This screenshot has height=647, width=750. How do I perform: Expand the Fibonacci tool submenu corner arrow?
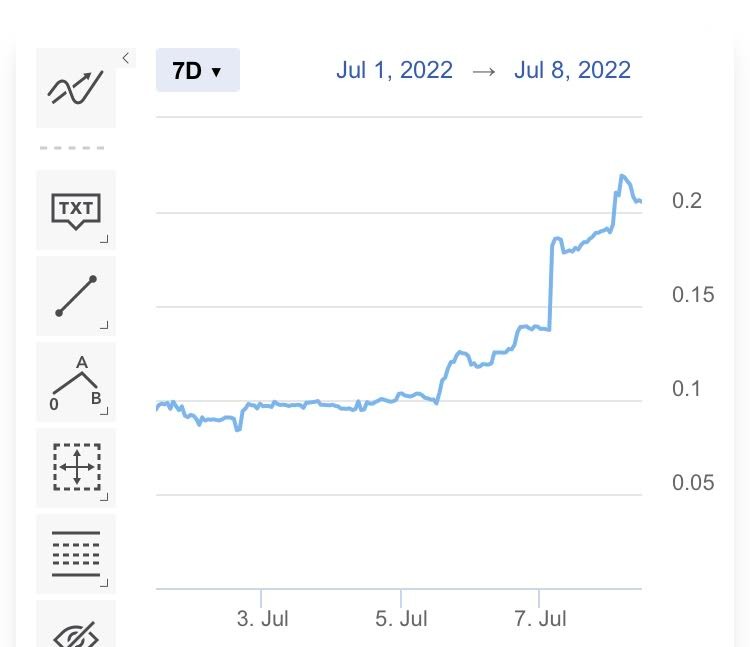pyautogui.click(x=104, y=583)
